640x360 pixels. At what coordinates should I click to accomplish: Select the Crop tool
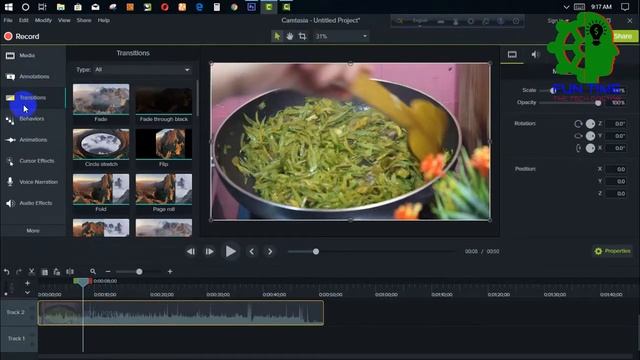[302, 36]
